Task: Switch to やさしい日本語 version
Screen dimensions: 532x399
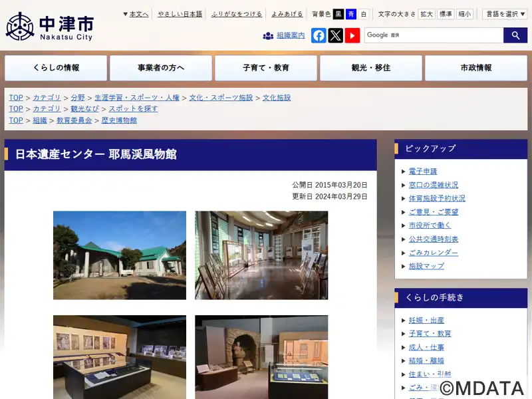Action: coord(180,14)
